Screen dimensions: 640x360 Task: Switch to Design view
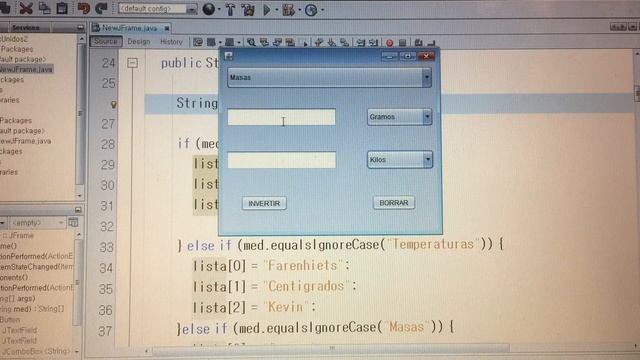(139, 42)
